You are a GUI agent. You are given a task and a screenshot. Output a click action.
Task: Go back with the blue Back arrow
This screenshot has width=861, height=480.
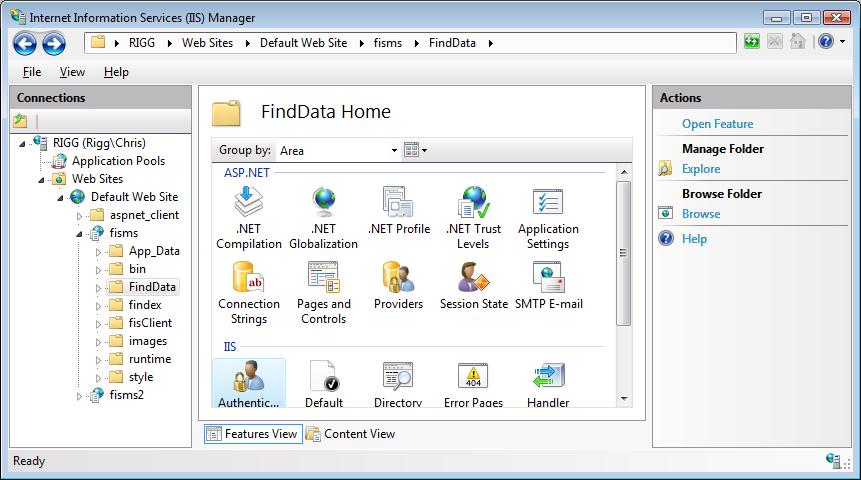pos(25,43)
